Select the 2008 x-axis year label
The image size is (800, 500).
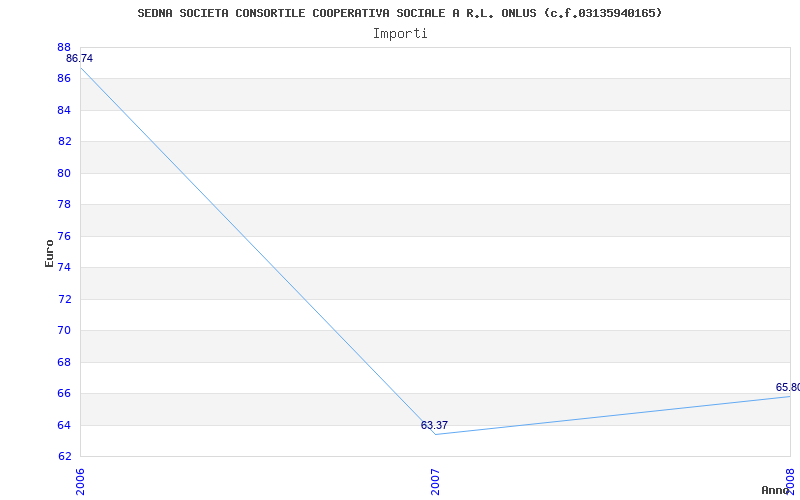pyautogui.click(x=791, y=482)
